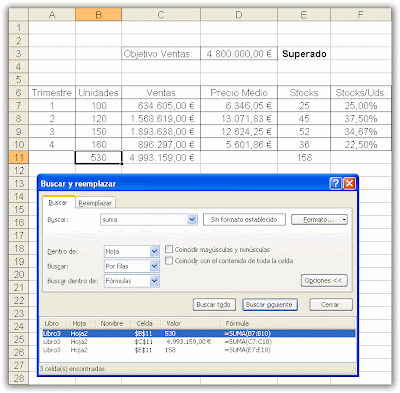400x393 pixels.
Task: Select the result row for $E$11
Action: pyautogui.click(x=198, y=350)
